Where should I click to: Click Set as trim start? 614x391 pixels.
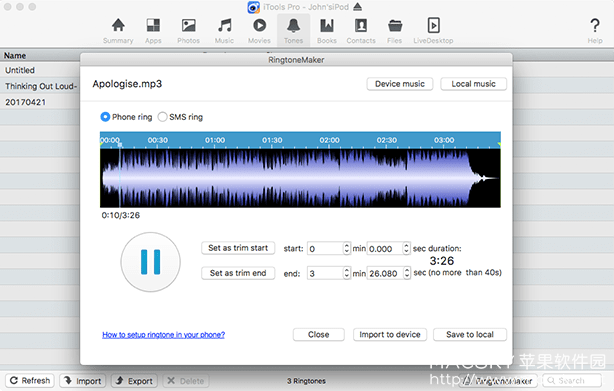[x=238, y=248]
